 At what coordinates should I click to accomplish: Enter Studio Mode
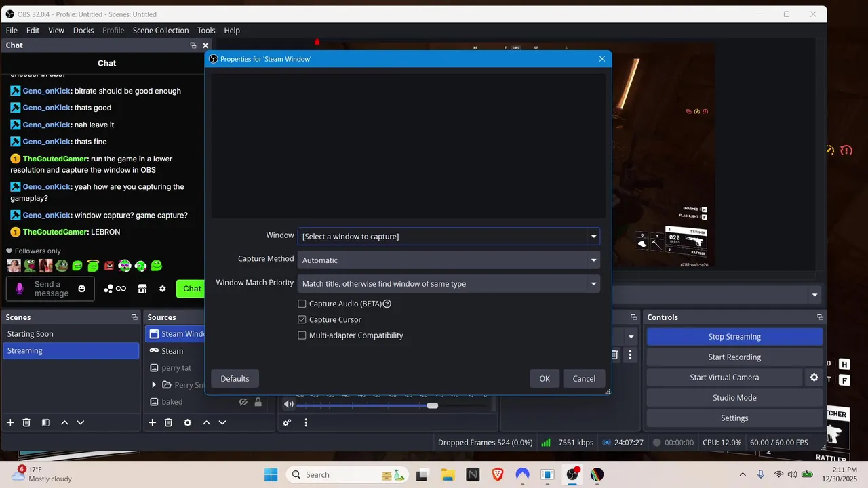[734, 398]
